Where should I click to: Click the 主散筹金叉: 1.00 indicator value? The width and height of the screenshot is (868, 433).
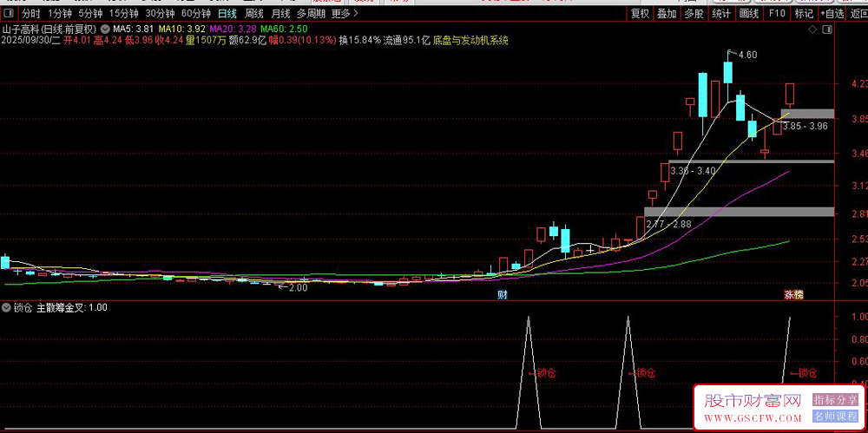click(x=72, y=308)
